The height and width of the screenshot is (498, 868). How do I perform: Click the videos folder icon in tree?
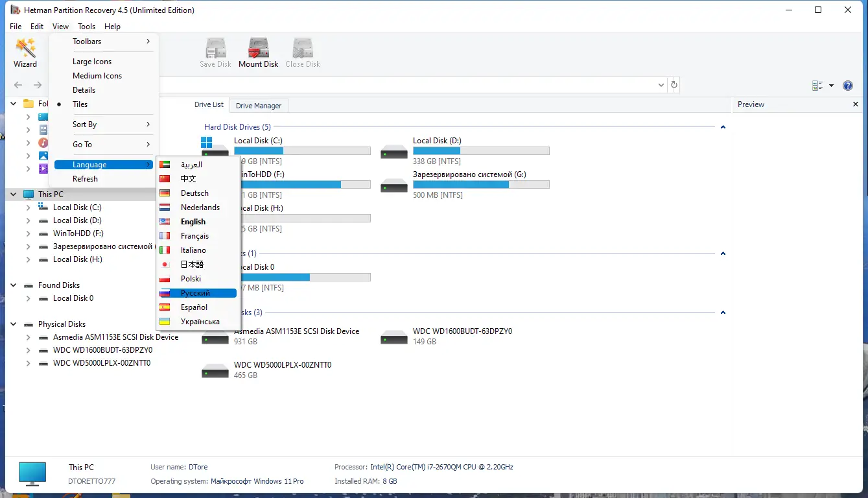43,169
